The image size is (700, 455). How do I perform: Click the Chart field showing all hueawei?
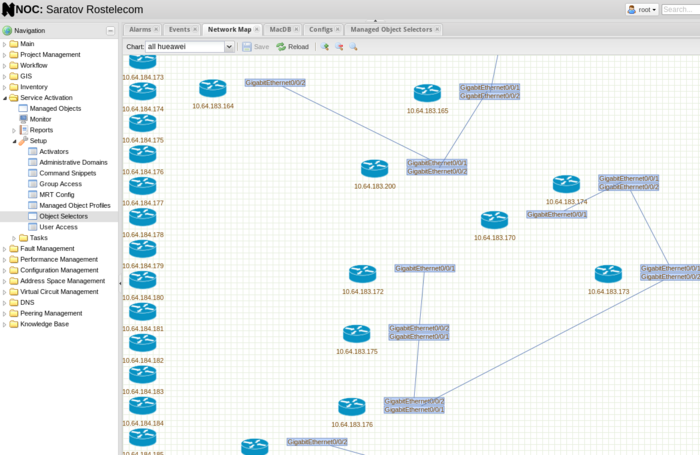pos(185,46)
